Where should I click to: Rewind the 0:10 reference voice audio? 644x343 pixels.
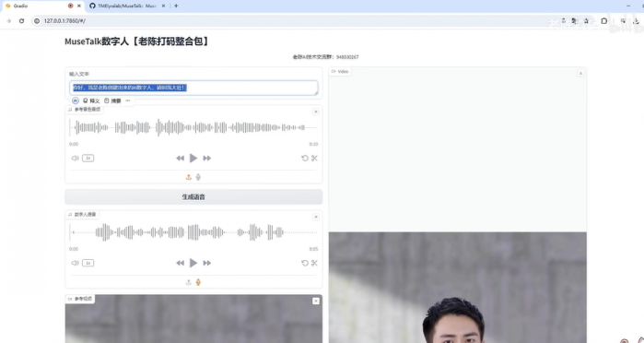tap(180, 158)
